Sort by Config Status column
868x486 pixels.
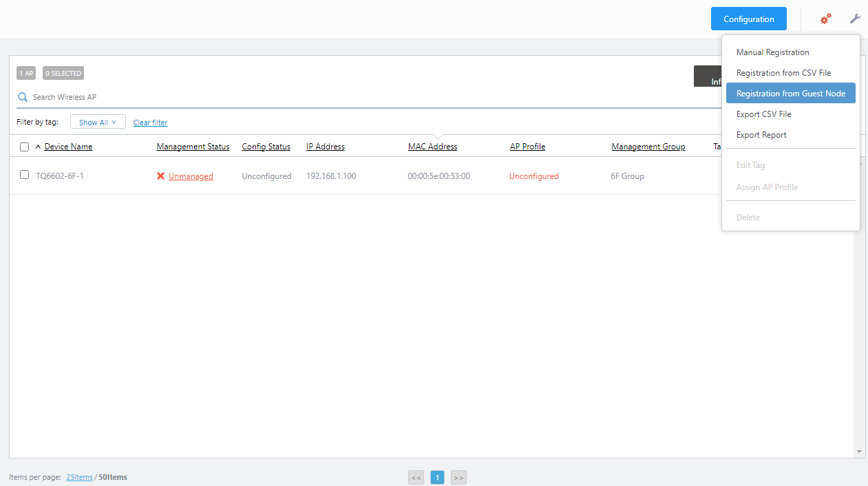[266, 147]
